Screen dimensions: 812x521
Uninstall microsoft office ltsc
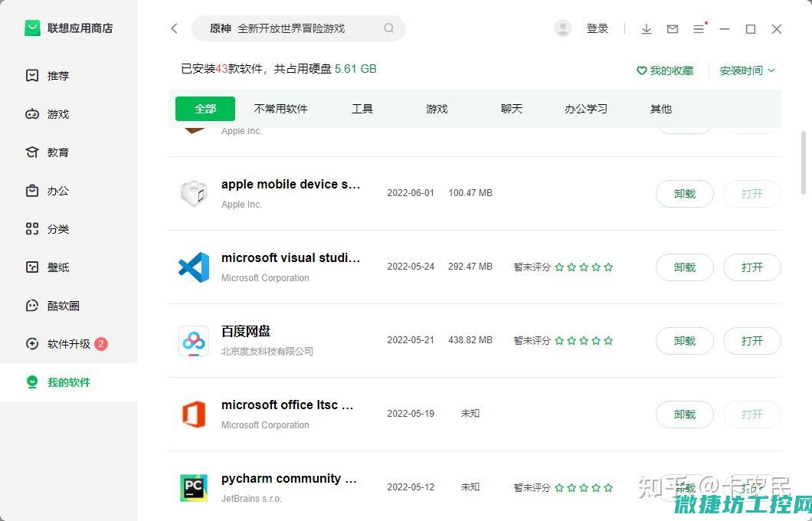[685, 415]
